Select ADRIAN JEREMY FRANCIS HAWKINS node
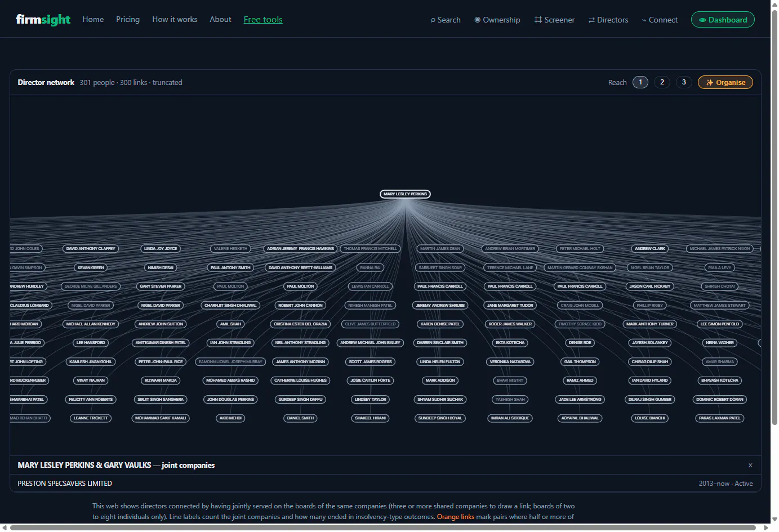The width and height of the screenshot is (779, 532). tap(300, 248)
